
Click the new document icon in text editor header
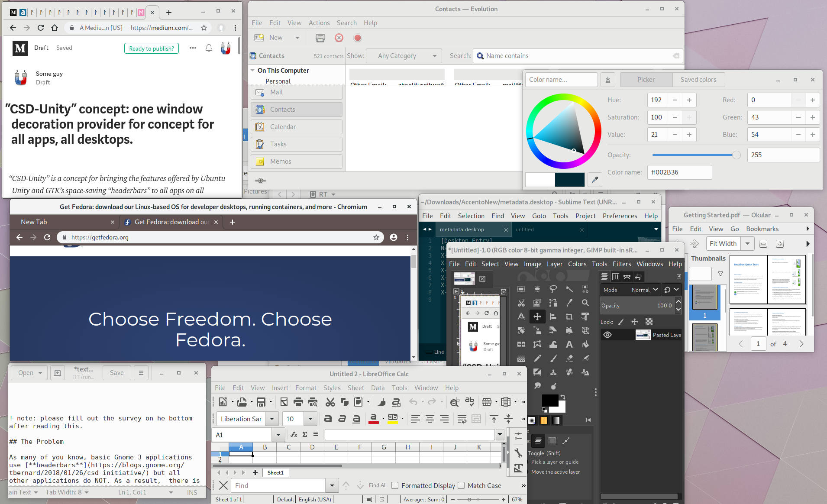click(x=58, y=373)
